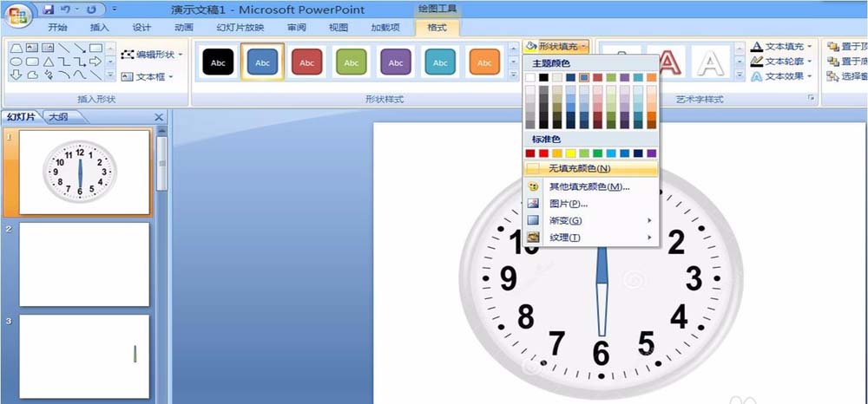
Task: Pick the arrow line shape in gallery
Action: 80,48
